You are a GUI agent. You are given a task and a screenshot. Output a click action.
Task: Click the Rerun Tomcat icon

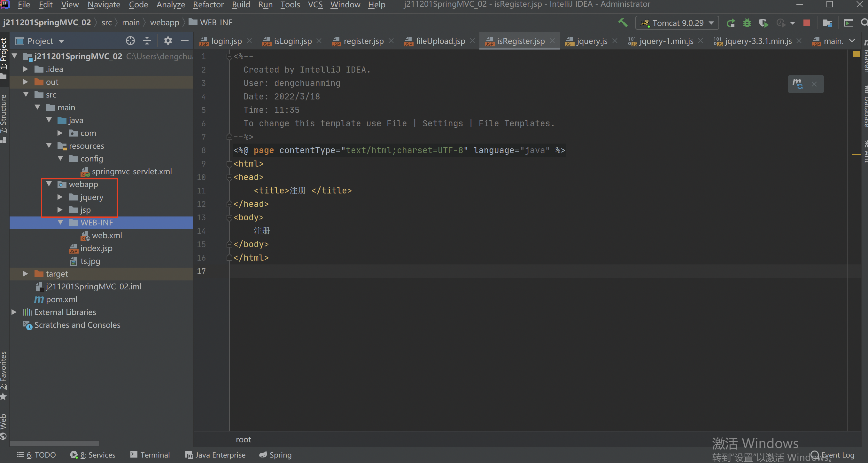pos(731,23)
